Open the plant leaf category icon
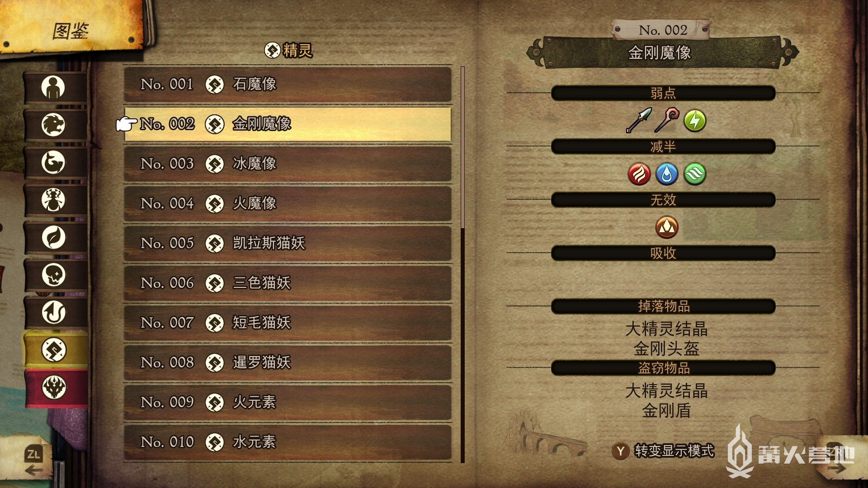The height and width of the screenshot is (488, 868). (53, 237)
